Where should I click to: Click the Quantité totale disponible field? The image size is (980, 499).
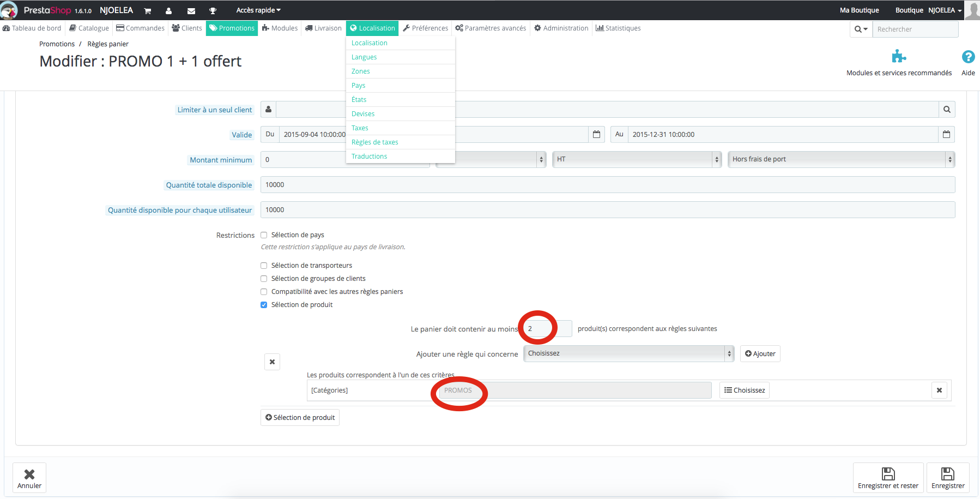coord(608,185)
